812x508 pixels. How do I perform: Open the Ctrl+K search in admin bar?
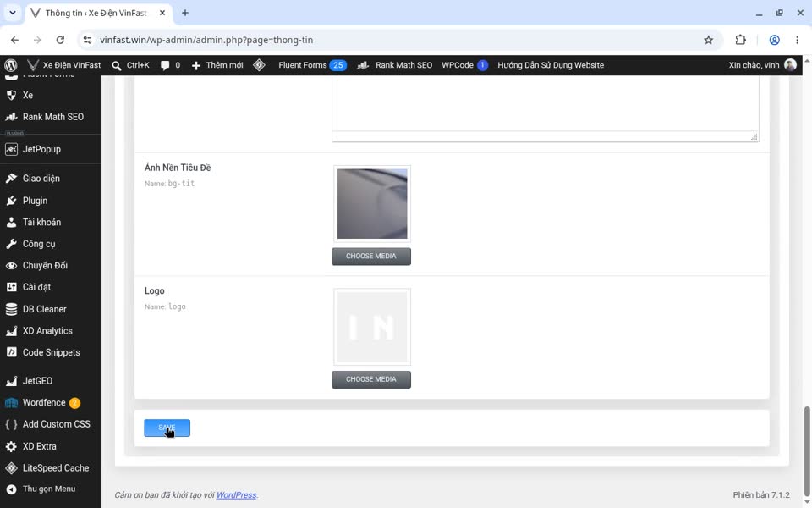131,65
